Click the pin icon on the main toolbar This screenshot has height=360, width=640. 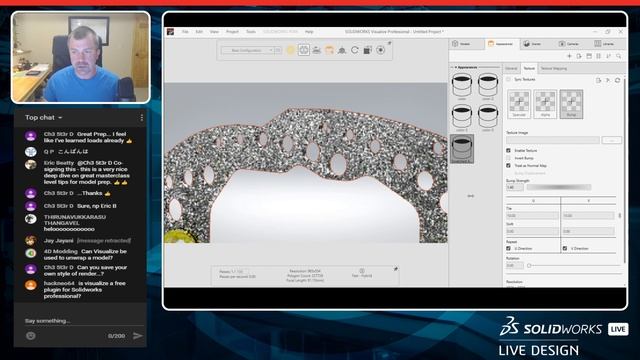point(389,43)
